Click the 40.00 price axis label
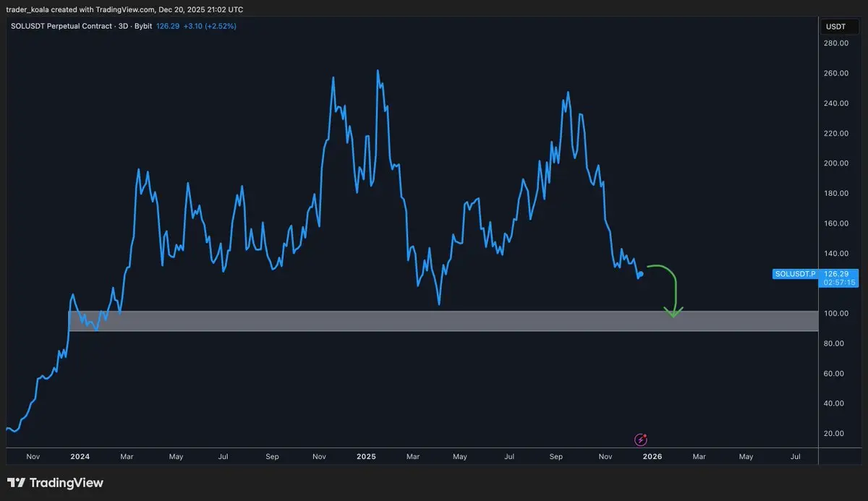The width and height of the screenshot is (868, 501). coord(833,403)
